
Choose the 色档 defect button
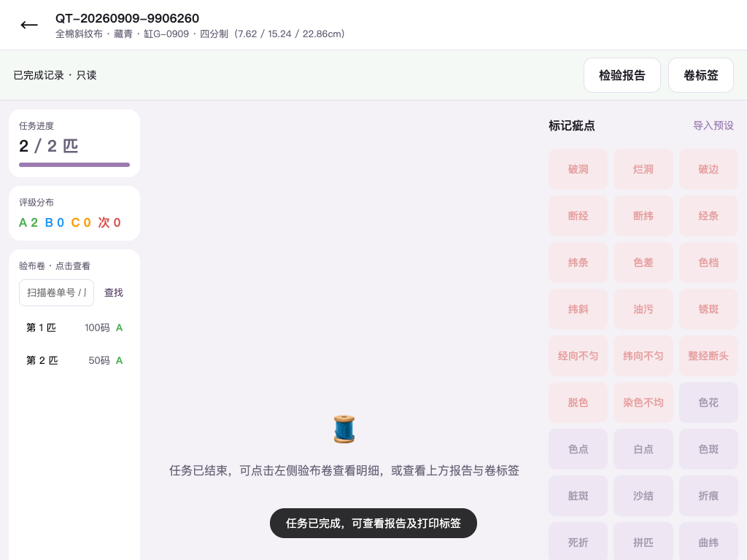point(708,262)
